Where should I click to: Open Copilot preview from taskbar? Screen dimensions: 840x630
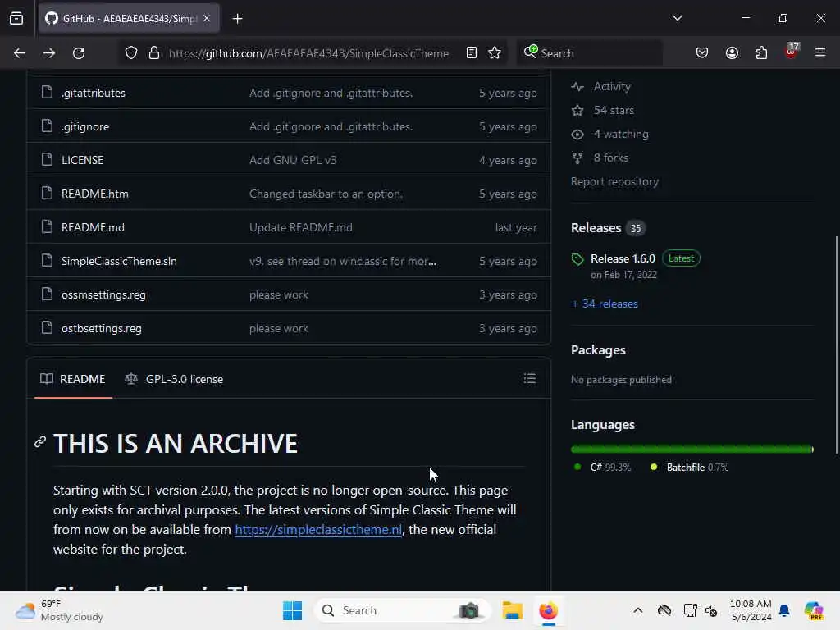click(x=813, y=610)
